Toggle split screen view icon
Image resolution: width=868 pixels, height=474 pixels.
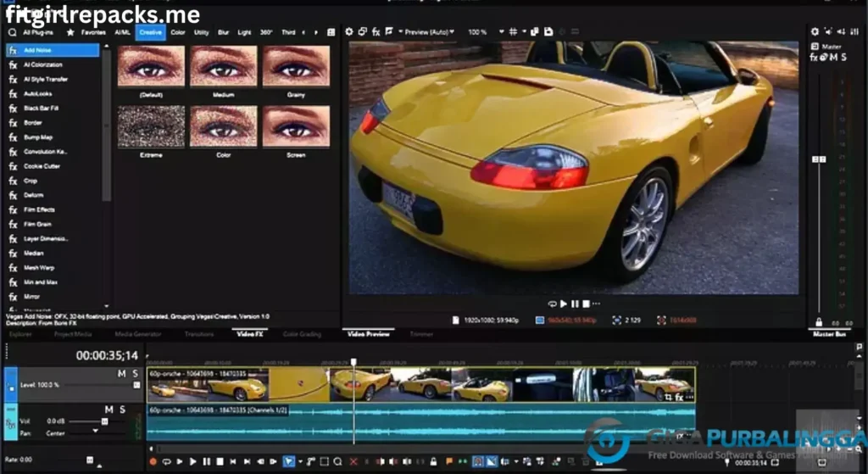[389, 32]
